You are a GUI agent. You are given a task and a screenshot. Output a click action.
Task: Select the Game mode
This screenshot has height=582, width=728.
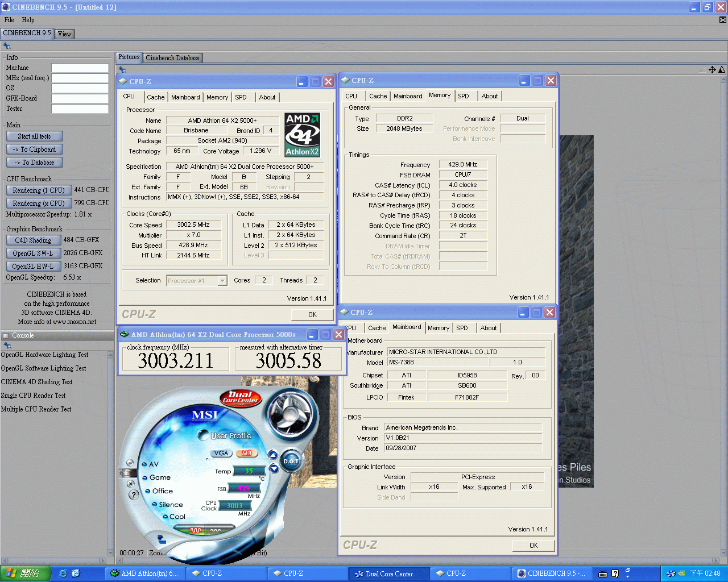click(156, 477)
